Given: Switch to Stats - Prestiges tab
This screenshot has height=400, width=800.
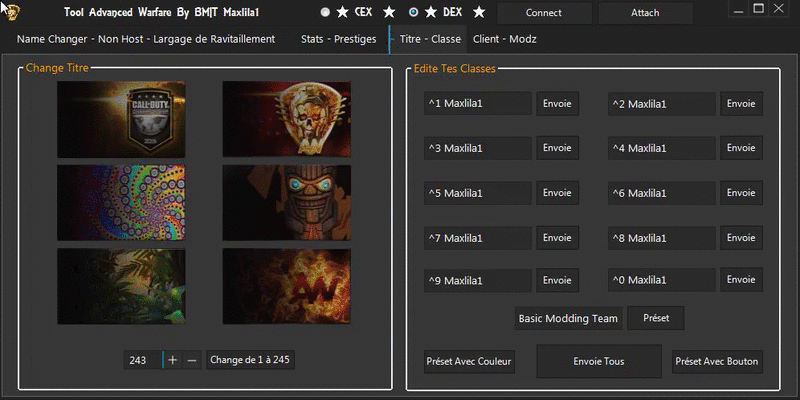Looking at the screenshot, I should click(339, 39).
